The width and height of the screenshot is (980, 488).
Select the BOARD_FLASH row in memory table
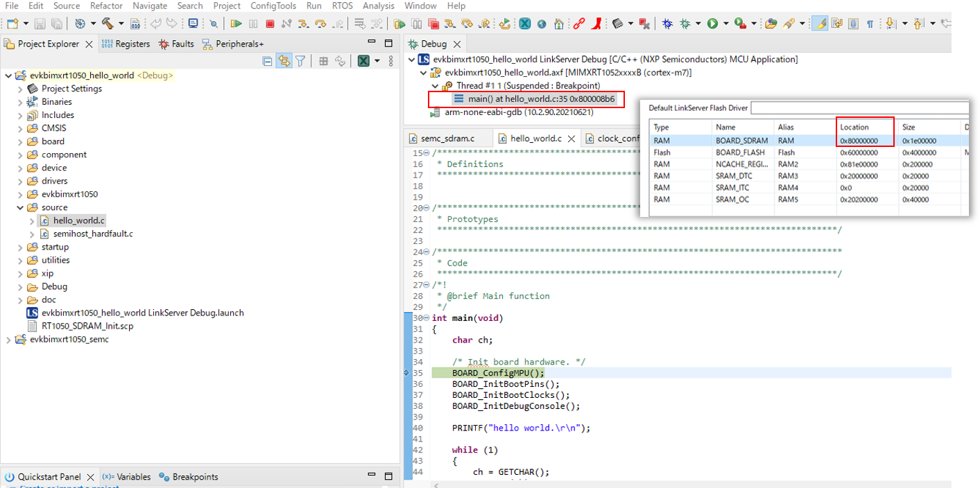click(809, 152)
